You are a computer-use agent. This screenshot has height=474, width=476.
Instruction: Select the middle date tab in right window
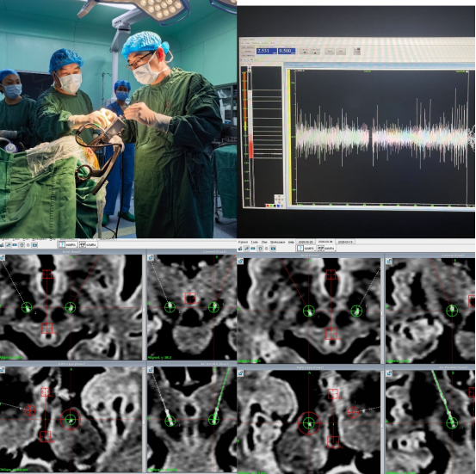pyautogui.click(x=325, y=242)
